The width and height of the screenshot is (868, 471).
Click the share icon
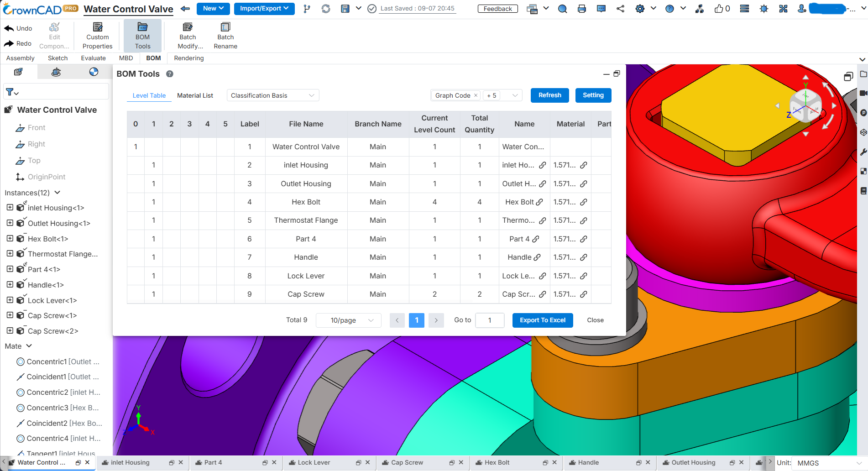[620, 9]
